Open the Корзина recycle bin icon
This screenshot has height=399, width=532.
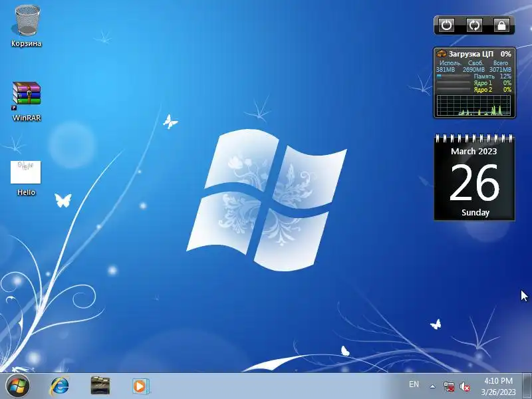coord(27,26)
